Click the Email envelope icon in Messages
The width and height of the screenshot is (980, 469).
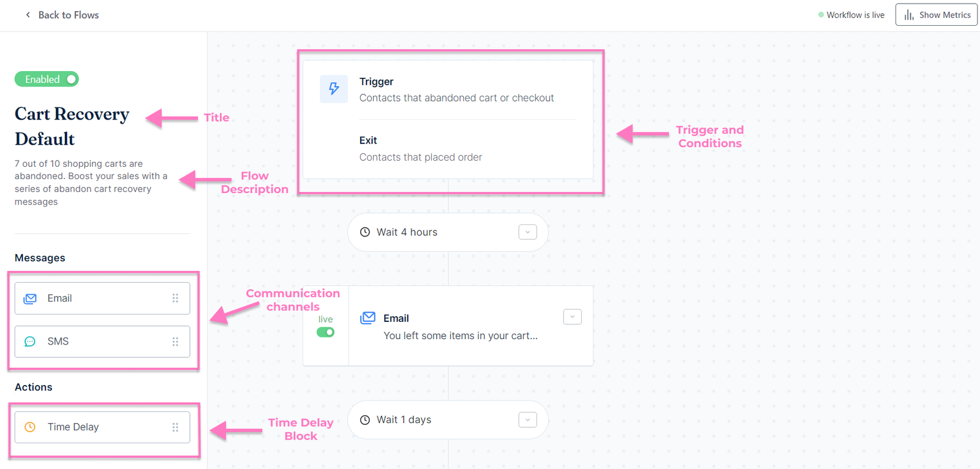click(30, 299)
